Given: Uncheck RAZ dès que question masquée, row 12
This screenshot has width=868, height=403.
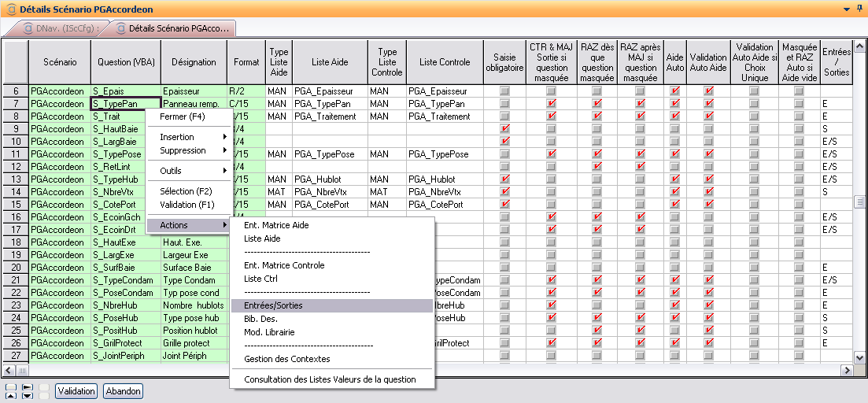Looking at the screenshot, I should pos(597,167).
